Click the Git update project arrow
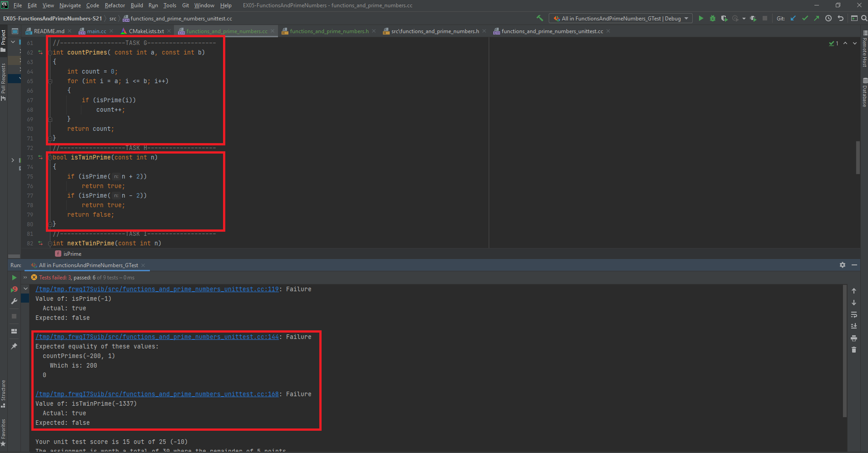This screenshot has height=453, width=868. pos(793,18)
